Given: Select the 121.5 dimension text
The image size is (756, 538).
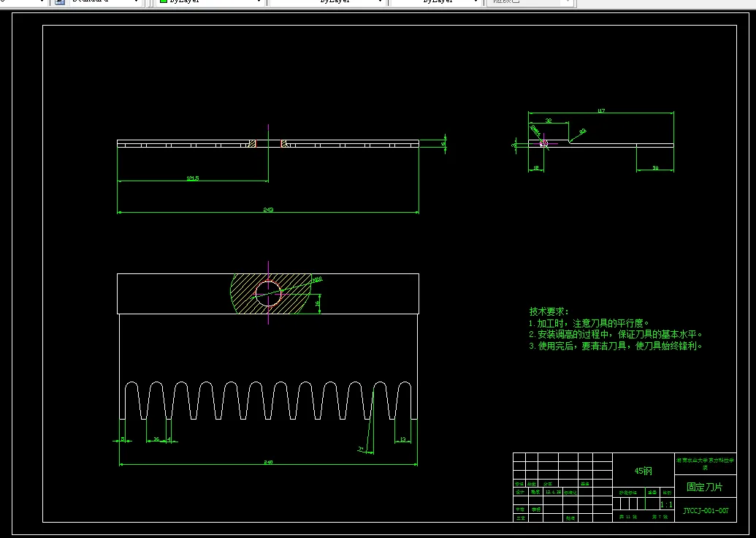Looking at the screenshot, I should [193, 178].
